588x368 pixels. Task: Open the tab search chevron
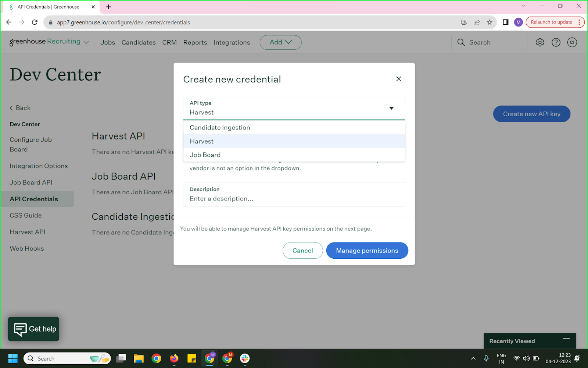pos(523,6)
